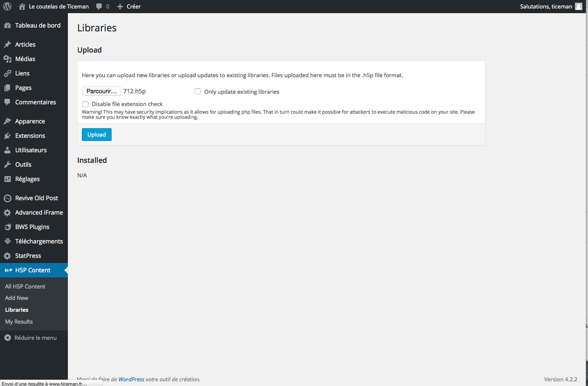
Task: Click the Téléchargements download arrow icon
Action: pyautogui.click(x=7, y=241)
